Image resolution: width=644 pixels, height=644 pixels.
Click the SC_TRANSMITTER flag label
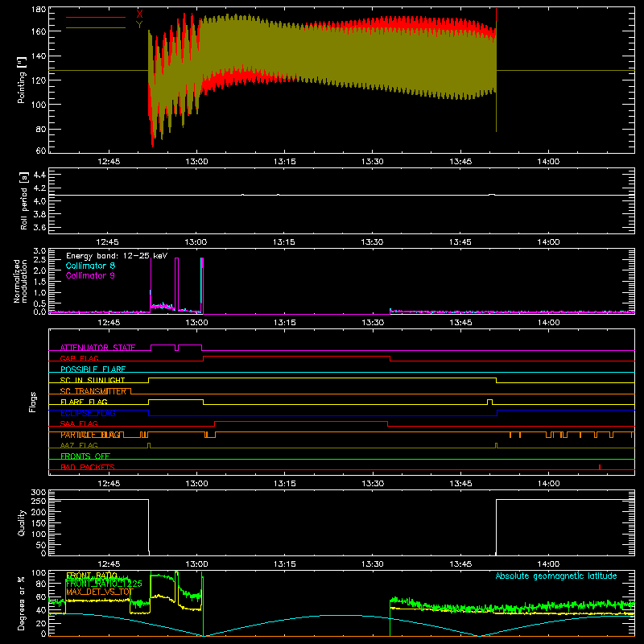point(93,391)
